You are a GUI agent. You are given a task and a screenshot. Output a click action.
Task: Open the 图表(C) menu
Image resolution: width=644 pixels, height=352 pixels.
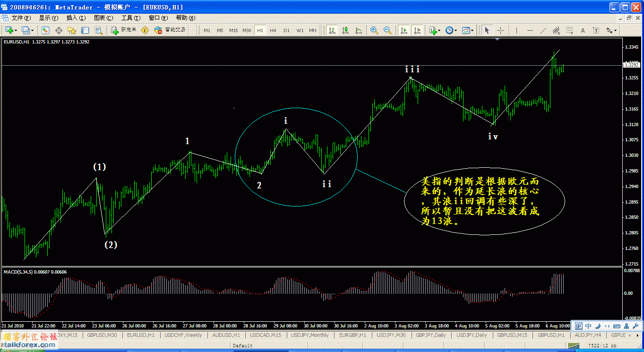(x=103, y=18)
